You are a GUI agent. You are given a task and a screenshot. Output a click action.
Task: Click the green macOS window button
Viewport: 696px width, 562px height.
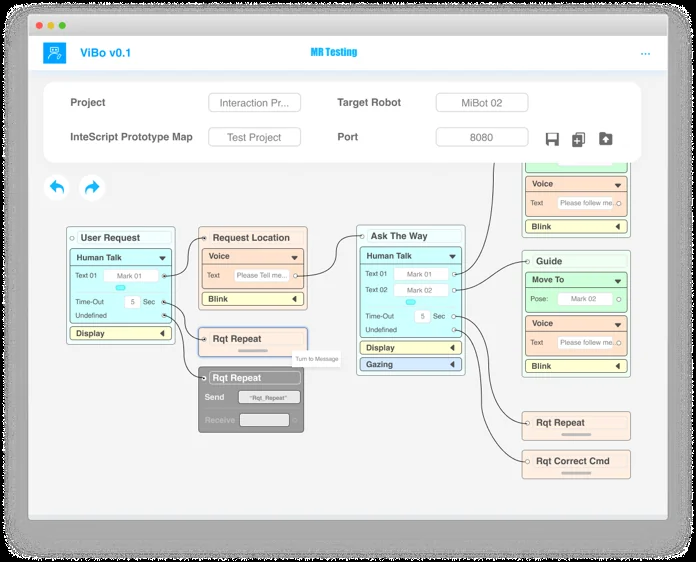point(62,25)
